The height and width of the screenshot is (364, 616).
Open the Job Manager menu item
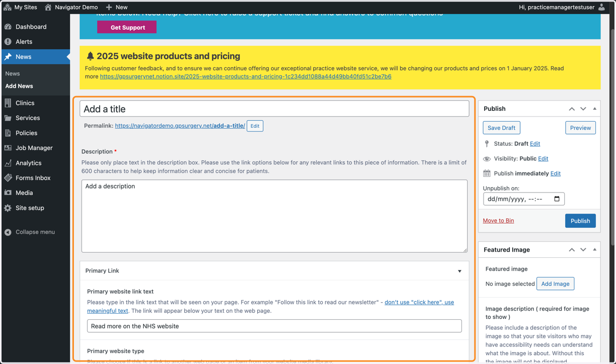(x=35, y=148)
